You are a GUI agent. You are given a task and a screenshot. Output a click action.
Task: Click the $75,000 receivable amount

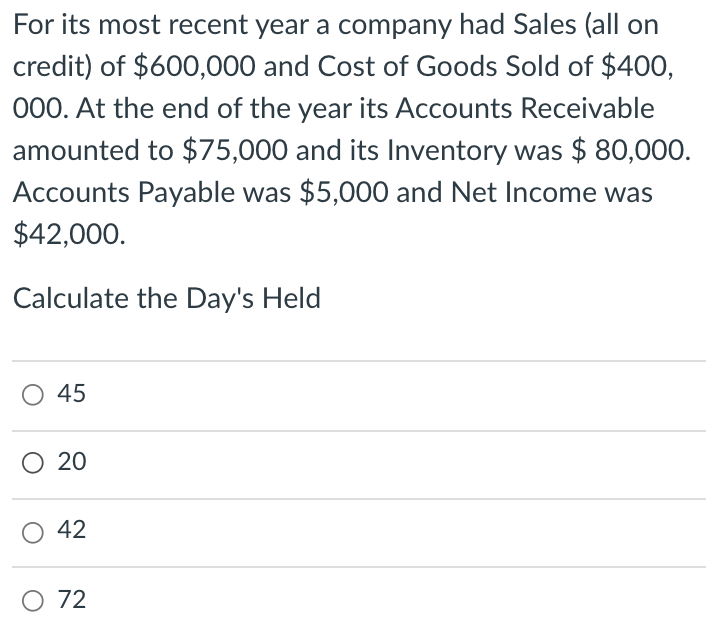click(x=235, y=150)
